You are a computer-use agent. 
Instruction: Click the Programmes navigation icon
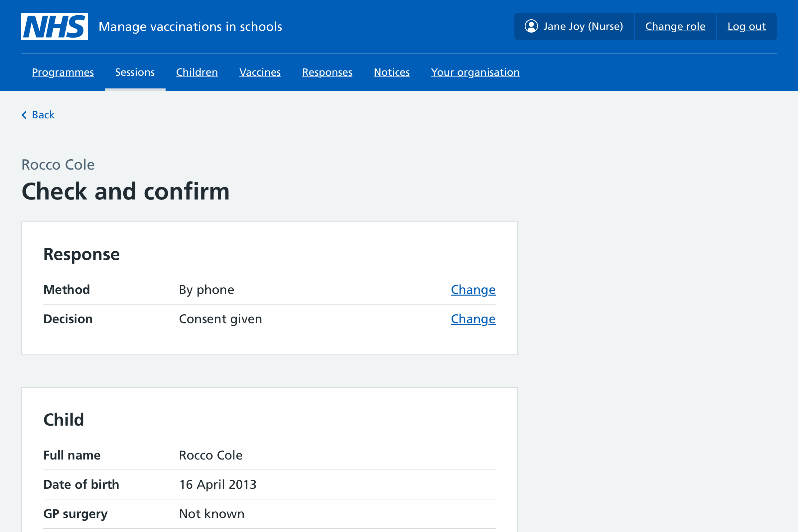click(63, 72)
